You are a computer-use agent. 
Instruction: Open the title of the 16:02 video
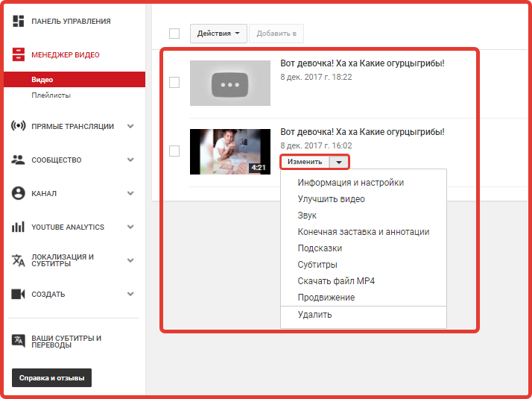tap(362, 132)
